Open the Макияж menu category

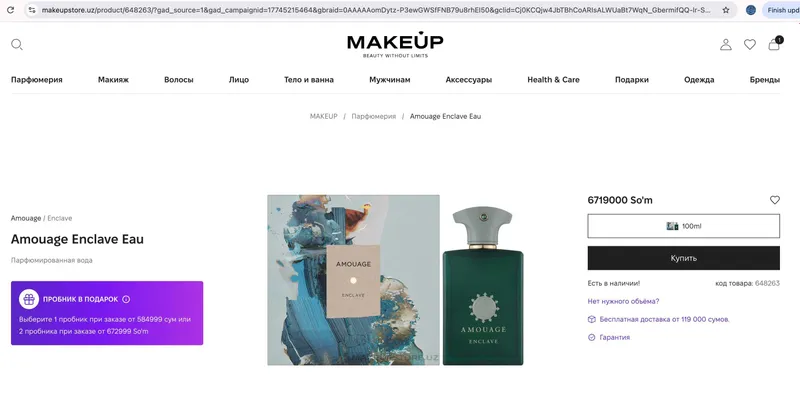click(x=113, y=80)
